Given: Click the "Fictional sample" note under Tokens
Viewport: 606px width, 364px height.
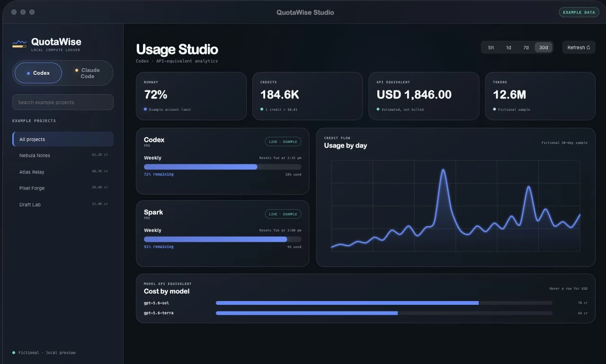Looking at the screenshot, I should click(514, 110).
